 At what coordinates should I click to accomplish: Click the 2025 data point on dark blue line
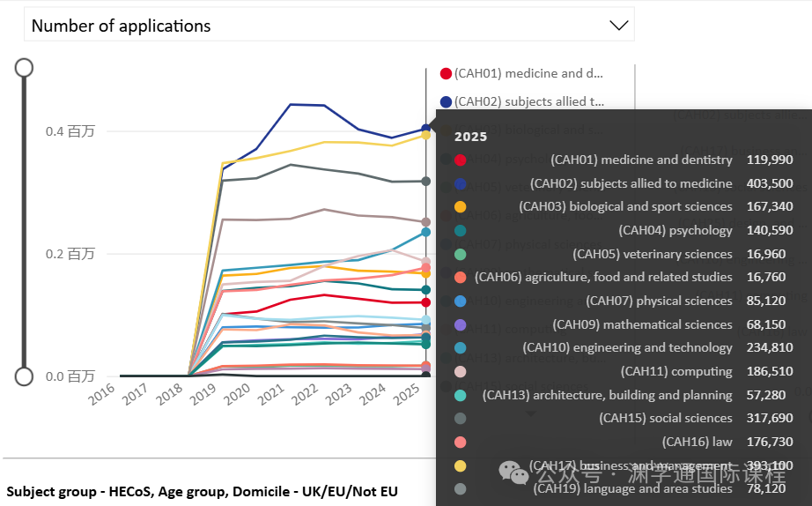(426, 128)
